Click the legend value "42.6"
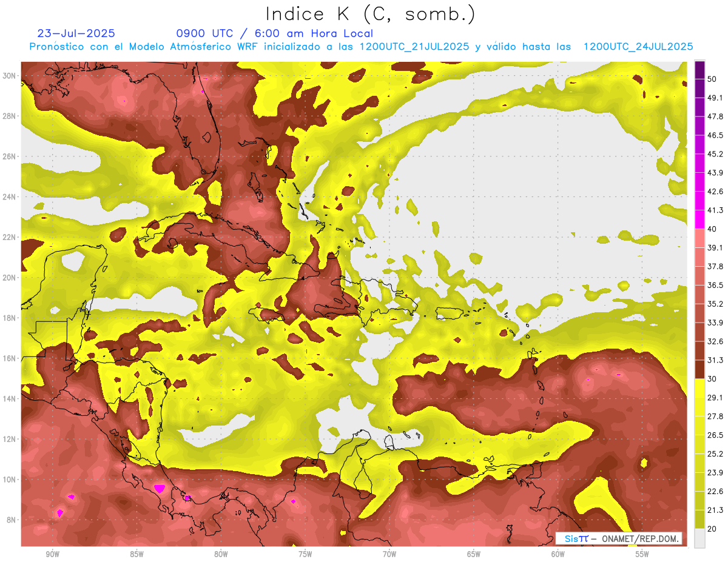728x562 pixels. (x=715, y=192)
